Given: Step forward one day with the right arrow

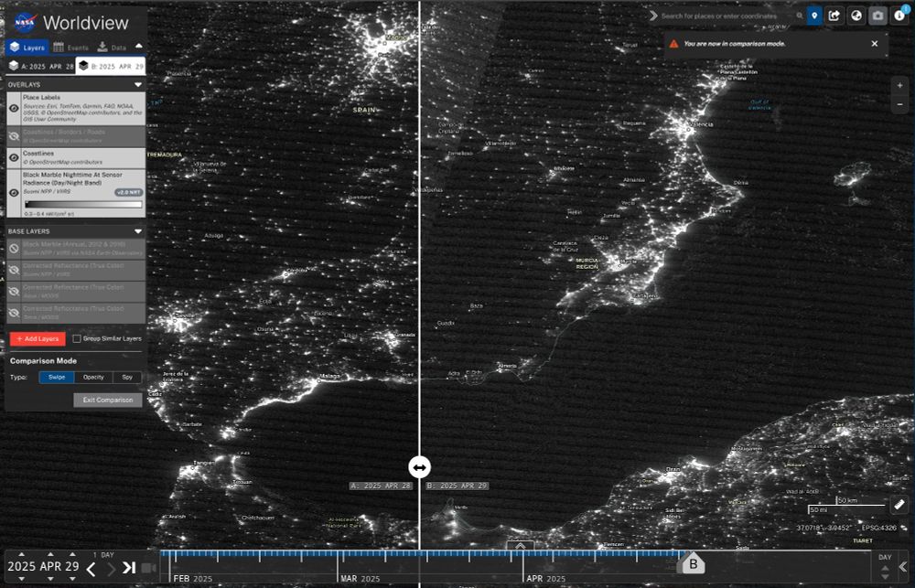Looking at the screenshot, I should coord(111,568).
